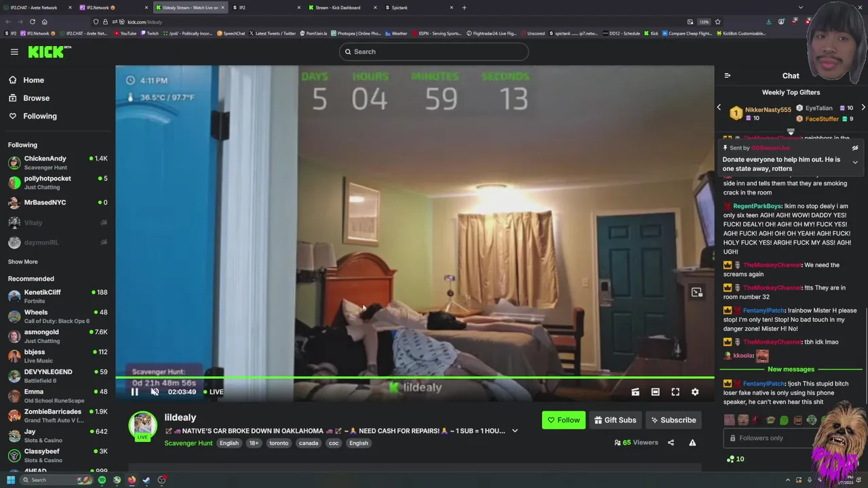This screenshot has height=488, width=868.
Task: Expand the pinned message chevron
Action: 855,163
